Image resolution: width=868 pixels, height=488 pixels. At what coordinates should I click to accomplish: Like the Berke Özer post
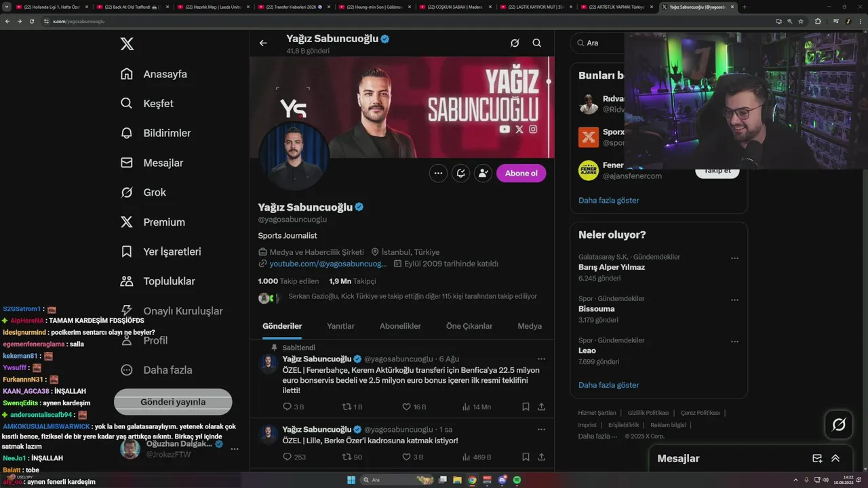pyautogui.click(x=412, y=457)
